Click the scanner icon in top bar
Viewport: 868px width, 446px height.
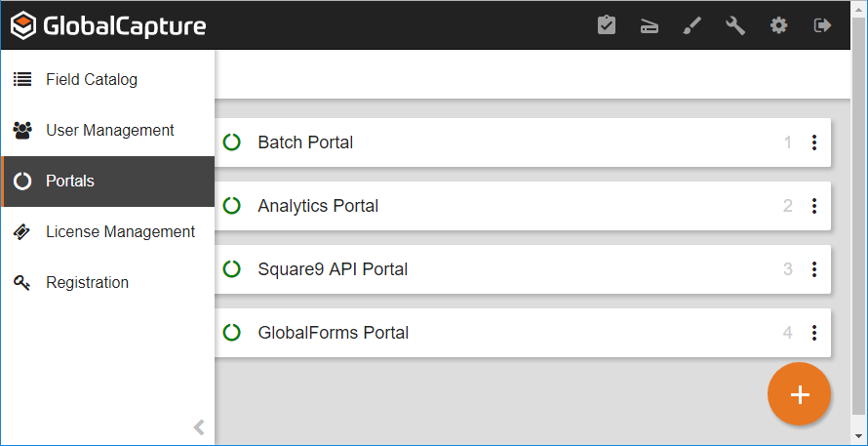coord(650,26)
